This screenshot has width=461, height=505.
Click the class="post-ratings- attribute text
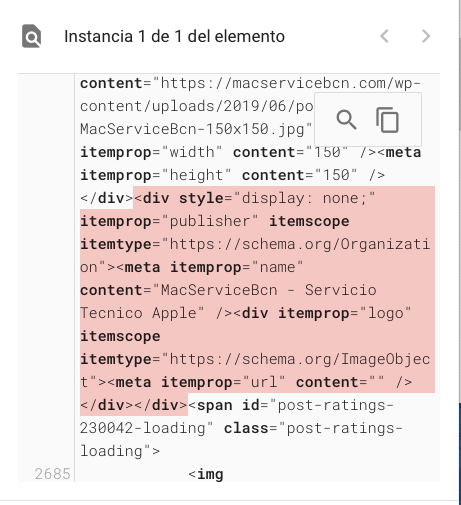[x=313, y=428]
